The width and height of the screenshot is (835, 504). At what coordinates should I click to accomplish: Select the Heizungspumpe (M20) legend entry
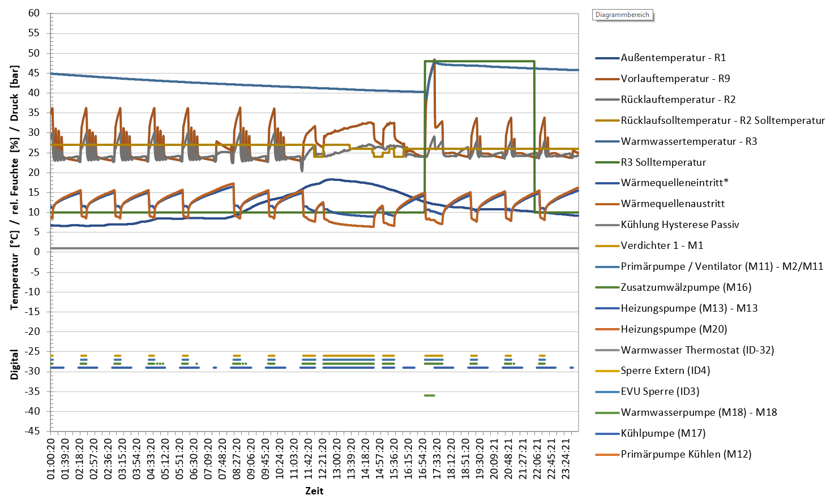pyautogui.click(x=674, y=329)
